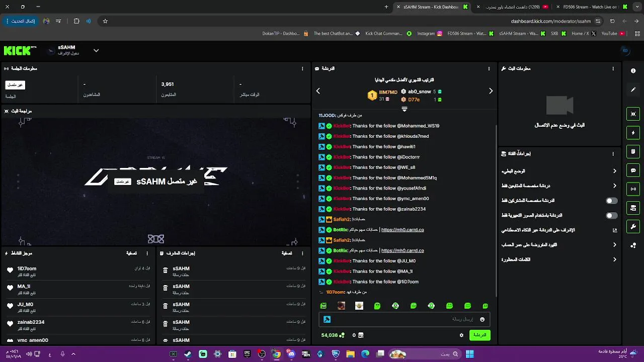Click the pencil edit icon in sidebar
644x362 pixels.
[633, 89]
